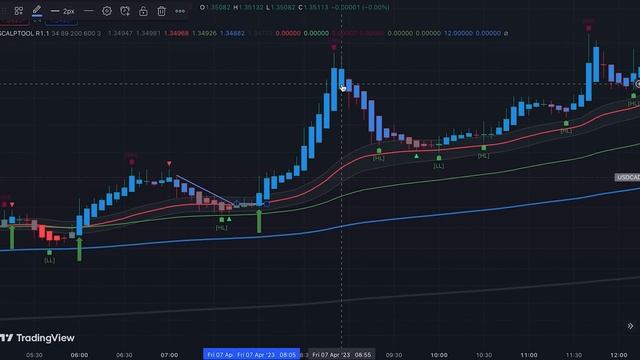Open more options three-dot menu
Screen dimensions: 640x360
tap(180, 11)
